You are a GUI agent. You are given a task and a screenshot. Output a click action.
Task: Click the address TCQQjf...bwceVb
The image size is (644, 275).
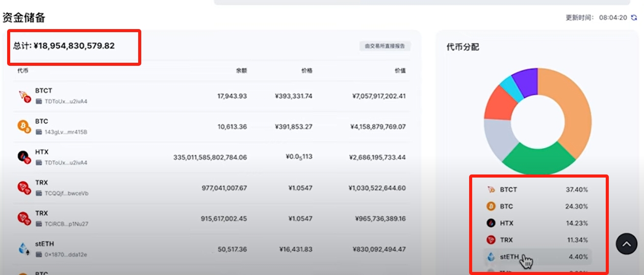(66, 193)
